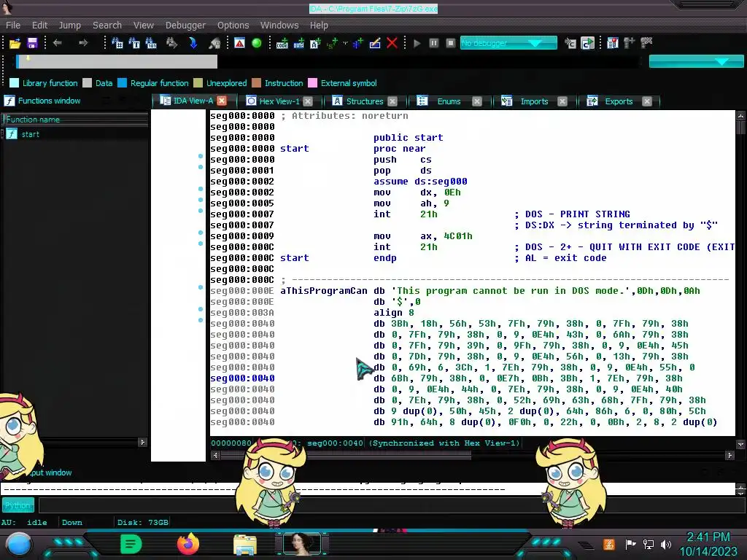
Task: Open the Windows Start orb
Action: pyautogui.click(x=18, y=545)
